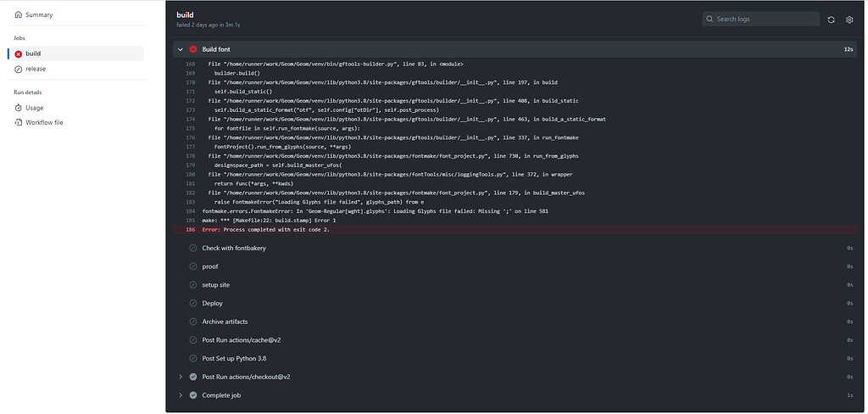Click the 1s duration on Complete job
Screen dimensions: 868x414
849,395
